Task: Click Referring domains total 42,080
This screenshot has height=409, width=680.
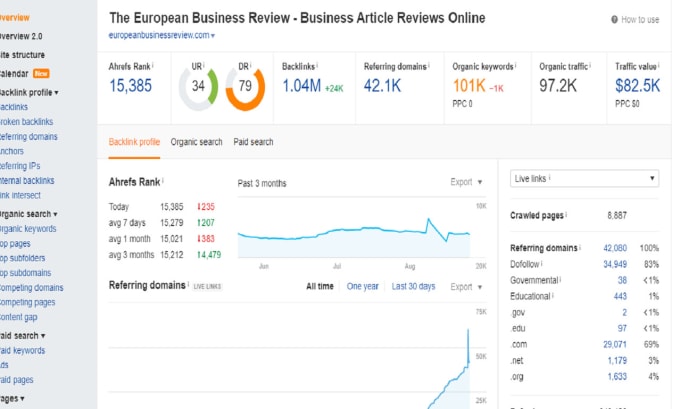Action: click(615, 248)
